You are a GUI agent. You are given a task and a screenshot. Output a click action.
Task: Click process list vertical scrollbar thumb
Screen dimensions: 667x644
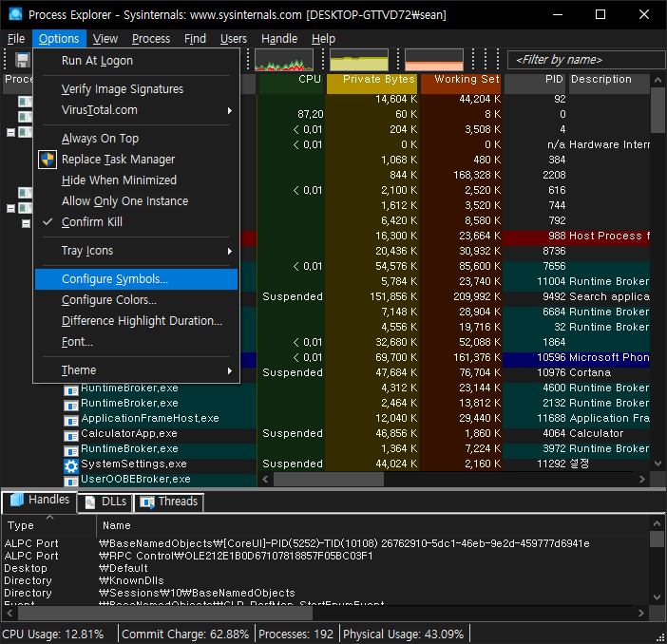click(657, 110)
